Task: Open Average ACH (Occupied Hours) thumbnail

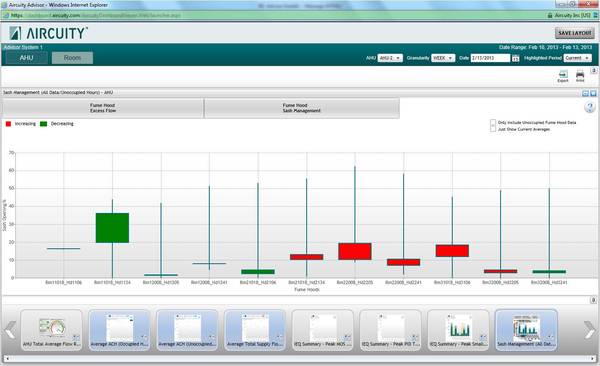Action: pos(119,330)
